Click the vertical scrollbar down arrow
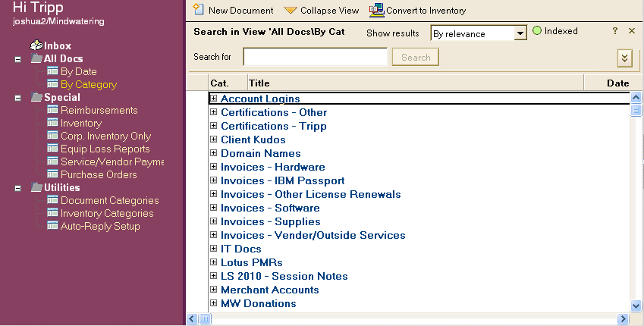 pos(636,305)
